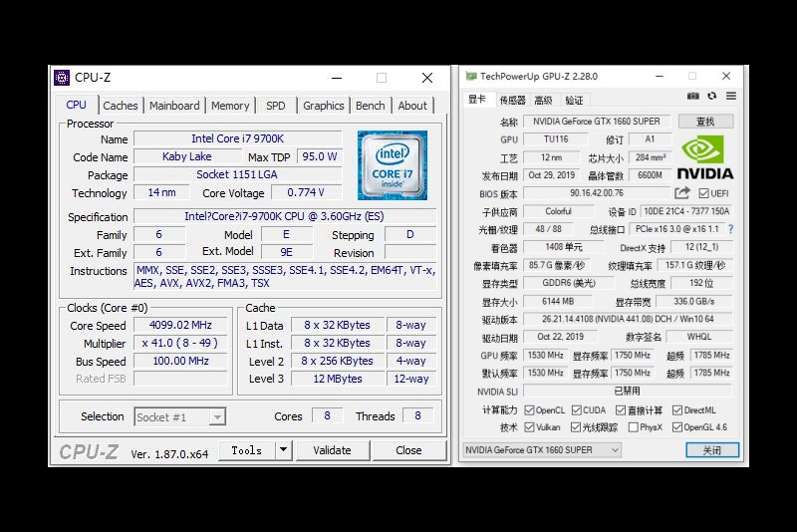
Task: Click the Intel Core i7 processor logo
Action: pos(393,165)
